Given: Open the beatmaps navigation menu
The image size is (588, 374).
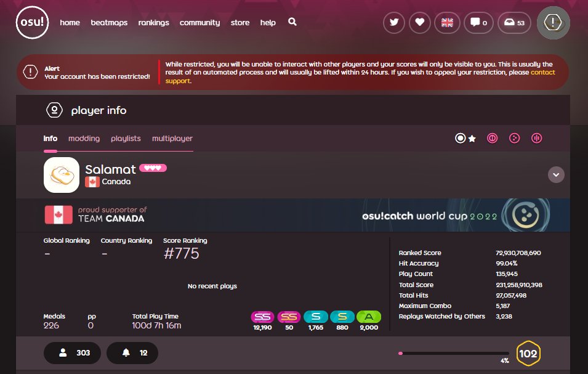Looking at the screenshot, I should tap(109, 23).
